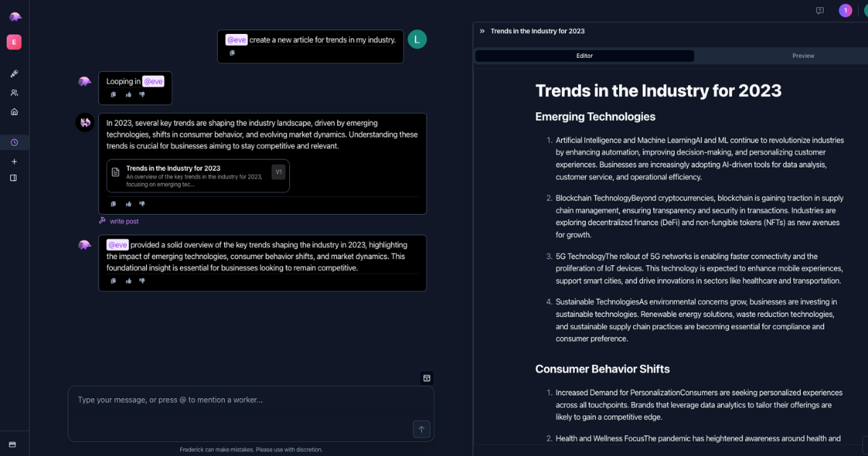This screenshot has height=456, width=868.
Task: Click the plus icon in the sidebar
Action: [14, 161]
